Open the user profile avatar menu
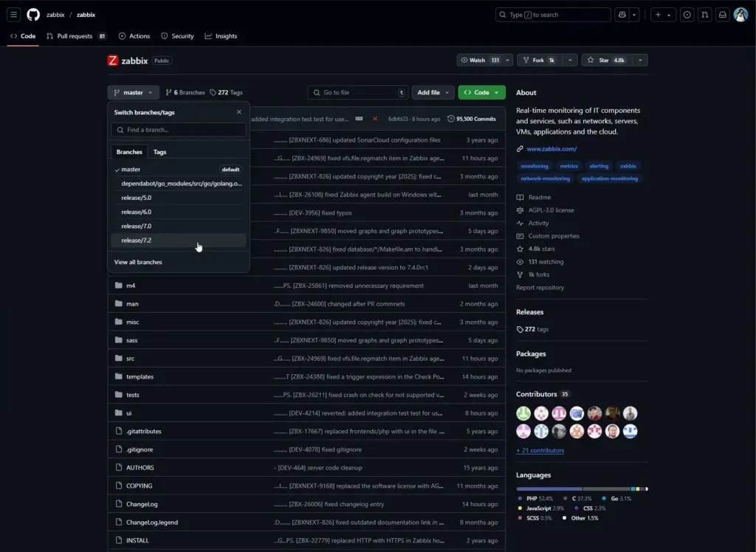This screenshot has height=552, width=756. (x=740, y=15)
